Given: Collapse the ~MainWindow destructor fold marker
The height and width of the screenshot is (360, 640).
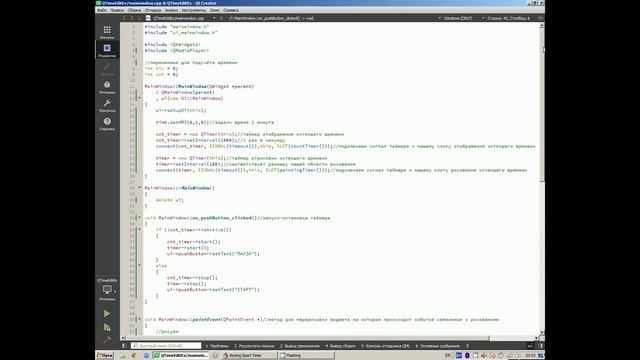Looking at the screenshot, I should (x=139, y=188).
